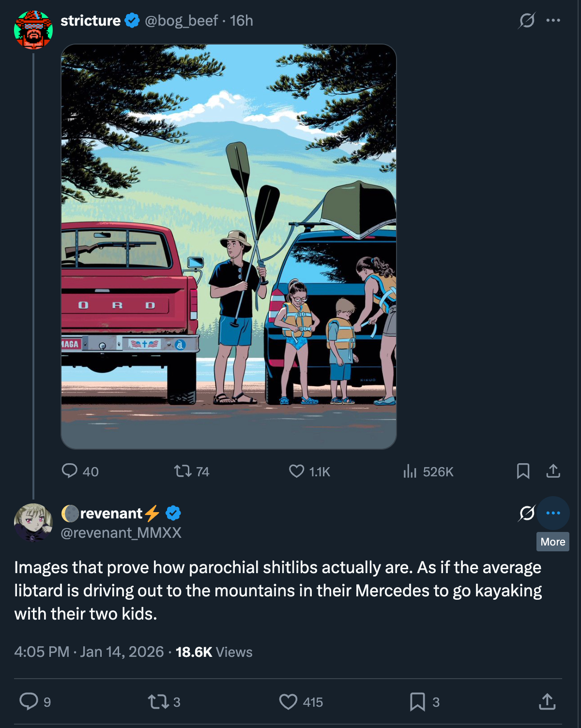
Task: Share stricture's post
Action: [x=553, y=471]
